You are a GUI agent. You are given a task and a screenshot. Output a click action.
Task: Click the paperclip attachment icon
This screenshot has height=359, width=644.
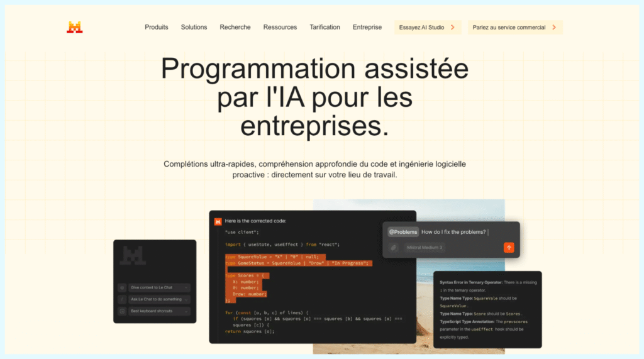[394, 248]
